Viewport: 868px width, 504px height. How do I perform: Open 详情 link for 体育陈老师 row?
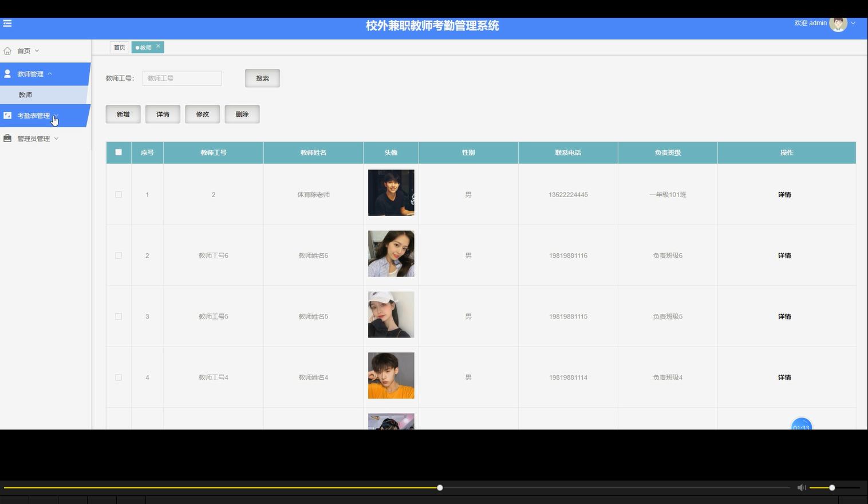(x=784, y=195)
